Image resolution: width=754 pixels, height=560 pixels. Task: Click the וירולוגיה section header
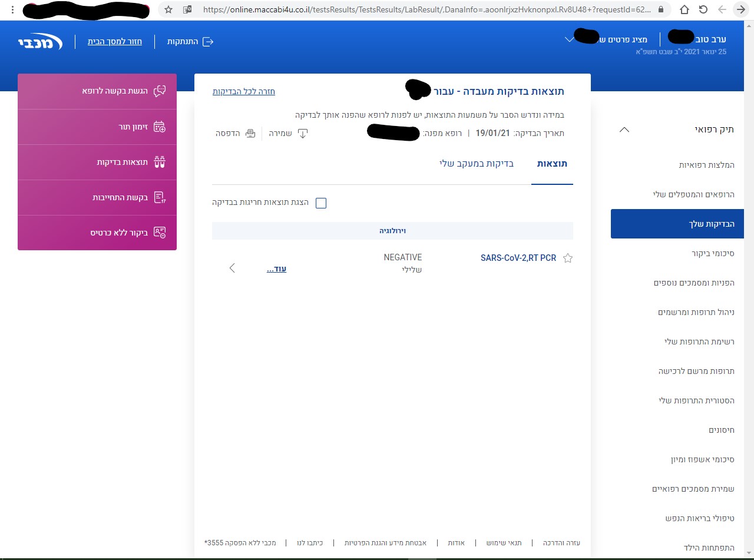pyautogui.click(x=392, y=231)
